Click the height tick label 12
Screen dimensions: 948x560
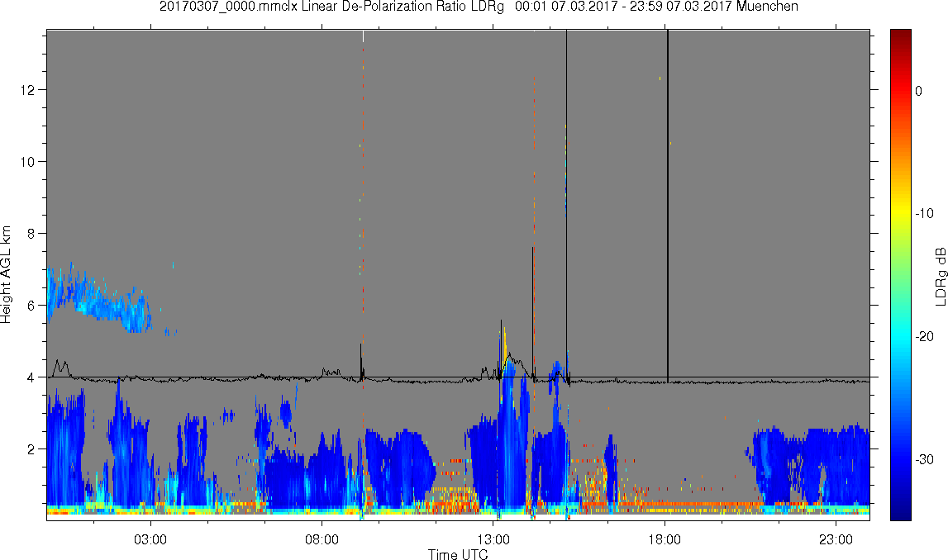[28, 90]
